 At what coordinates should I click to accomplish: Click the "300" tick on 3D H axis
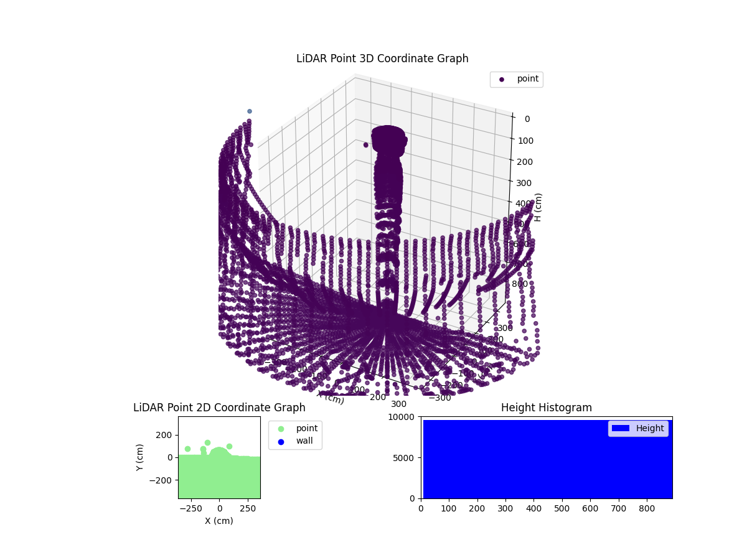(x=524, y=183)
